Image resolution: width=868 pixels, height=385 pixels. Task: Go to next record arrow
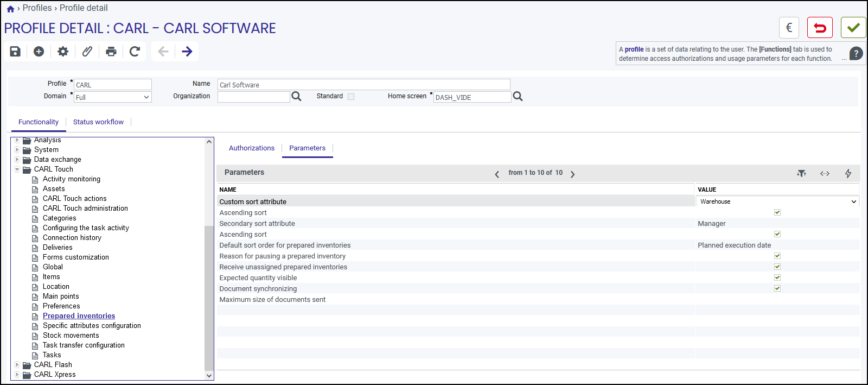coord(187,52)
